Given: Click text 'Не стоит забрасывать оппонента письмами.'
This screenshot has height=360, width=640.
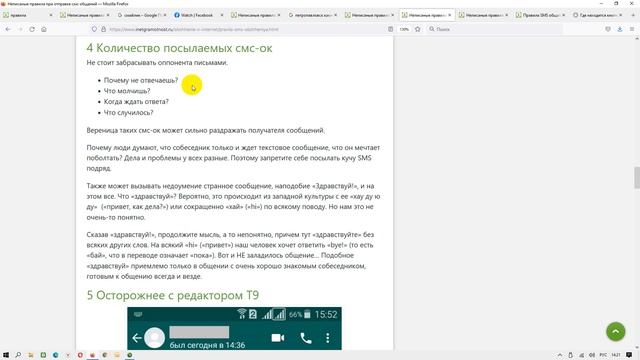Looking at the screenshot, I should tap(157, 63).
